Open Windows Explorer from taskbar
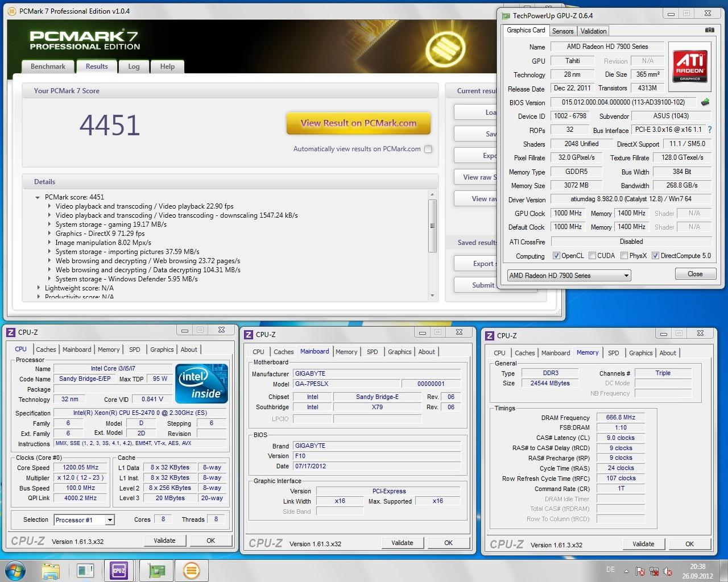 (x=51, y=570)
